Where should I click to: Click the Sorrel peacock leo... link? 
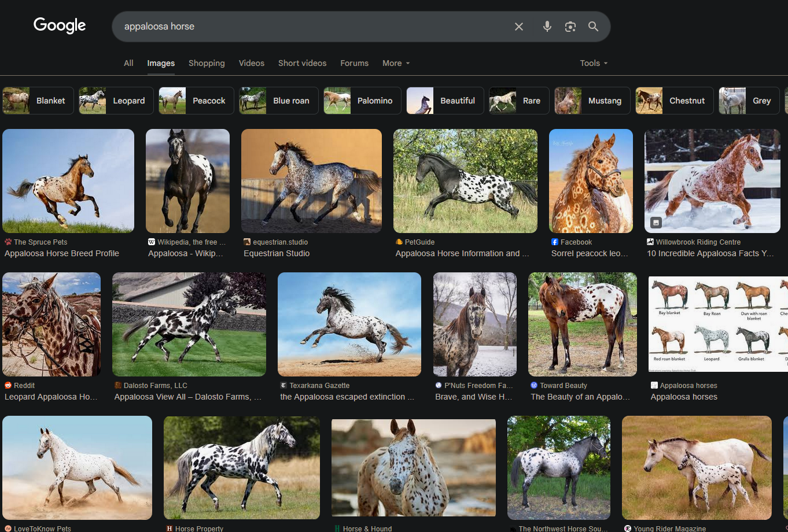pos(590,253)
